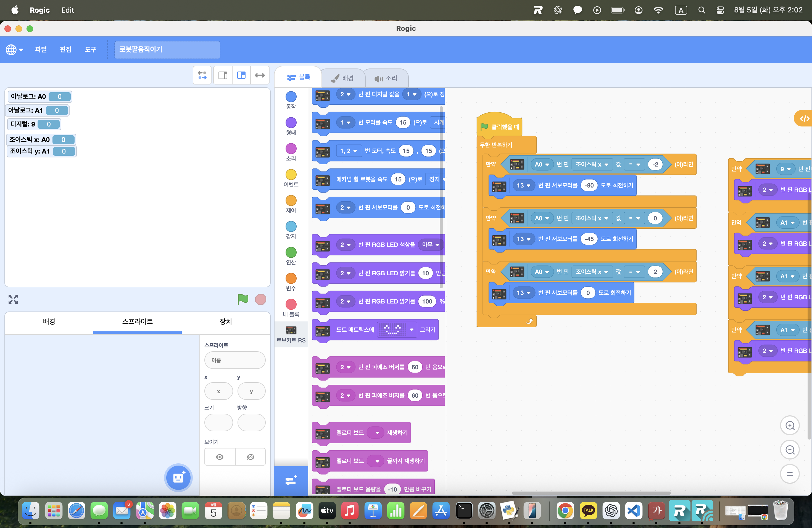Open the 파일 menu
Screen dimensions: 812x528
tap(41, 49)
